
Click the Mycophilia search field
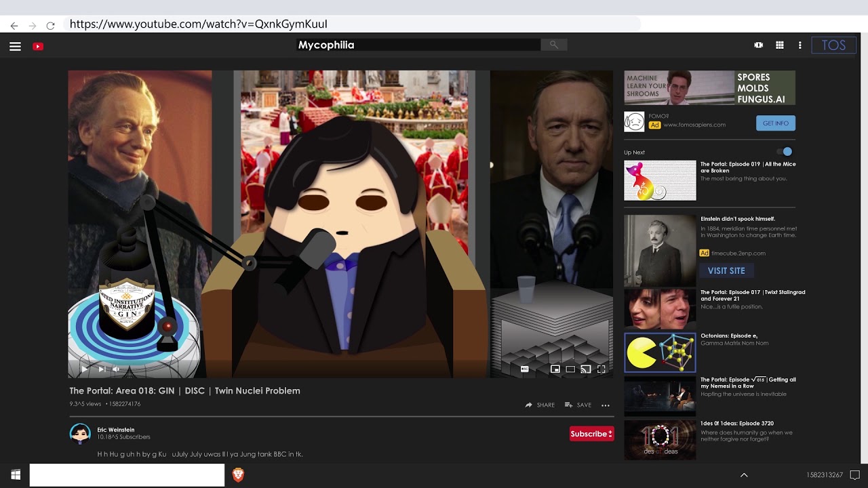coord(419,45)
